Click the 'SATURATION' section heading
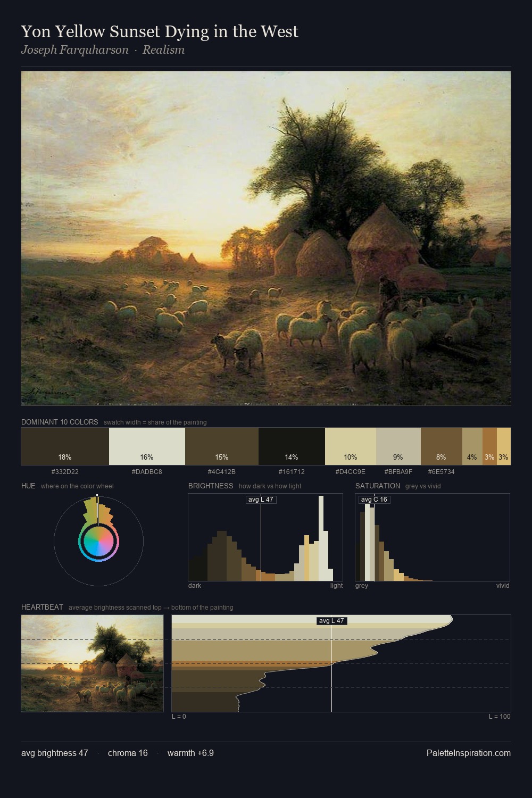The height and width of the screenshot is (798, 532). 378,486
